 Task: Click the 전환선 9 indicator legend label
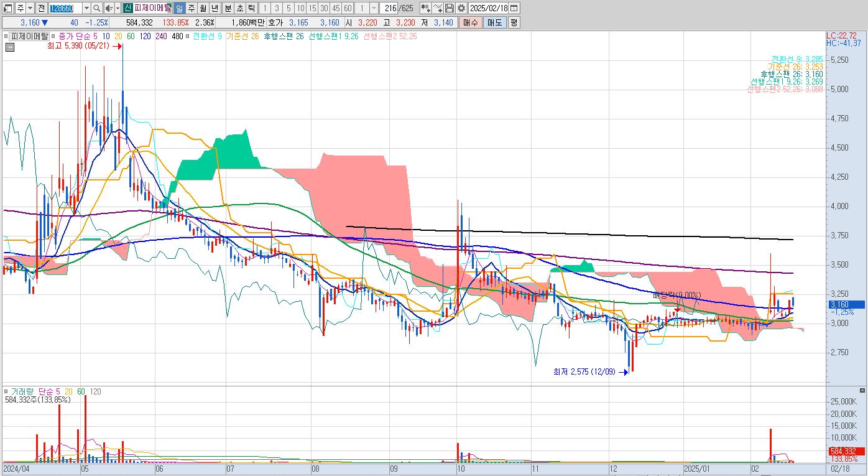click(x=208, y=36)
